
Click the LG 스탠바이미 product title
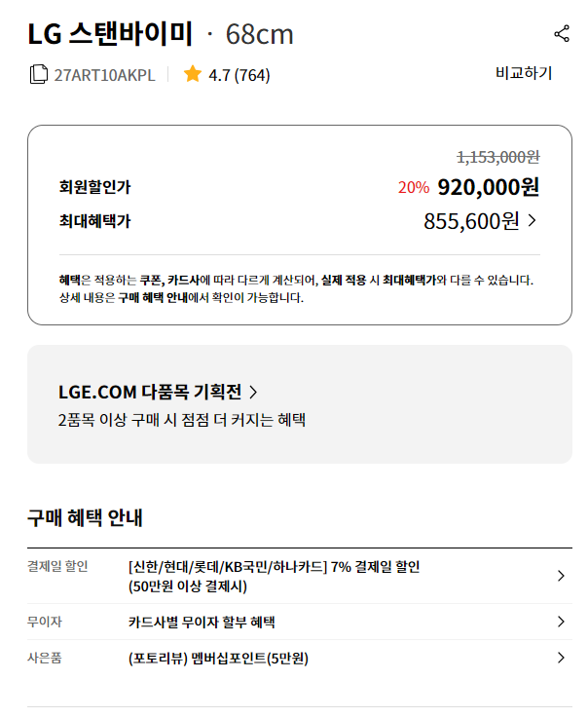click(110, 34)
